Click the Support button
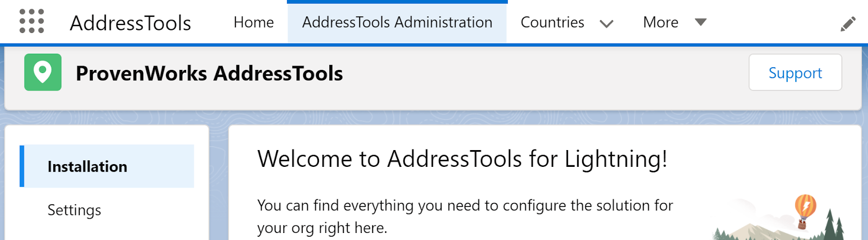Image resolution: width=868 pixels, height=240 pixels. coord(795,73)
